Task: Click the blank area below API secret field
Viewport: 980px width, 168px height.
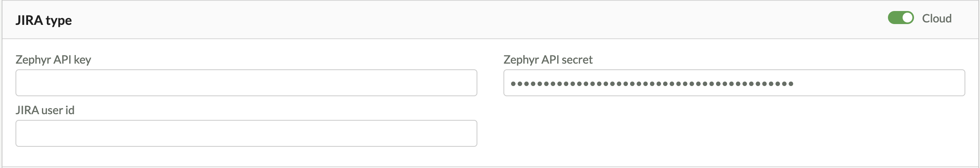Action: click(733, 130)
